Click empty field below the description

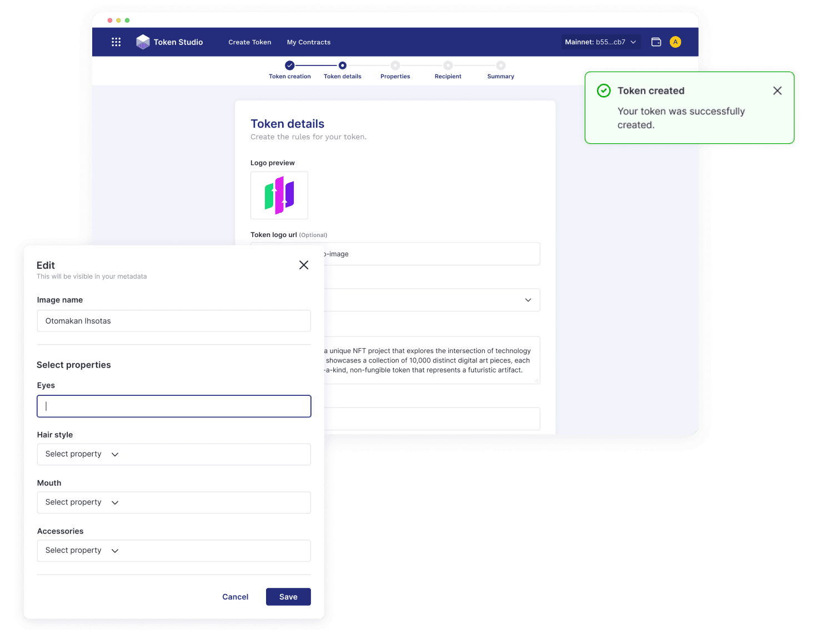click(432, 419)
